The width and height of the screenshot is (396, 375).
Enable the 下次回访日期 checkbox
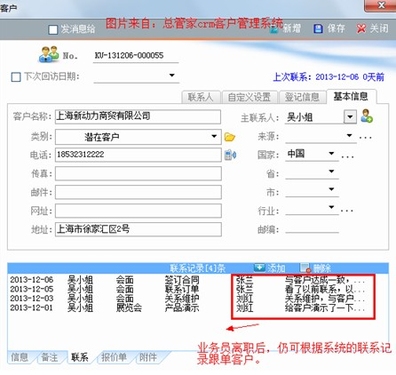point(16,77)
